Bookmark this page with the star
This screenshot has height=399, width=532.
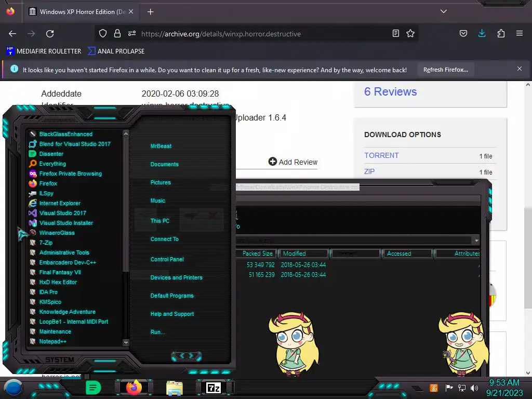point(410,33)
